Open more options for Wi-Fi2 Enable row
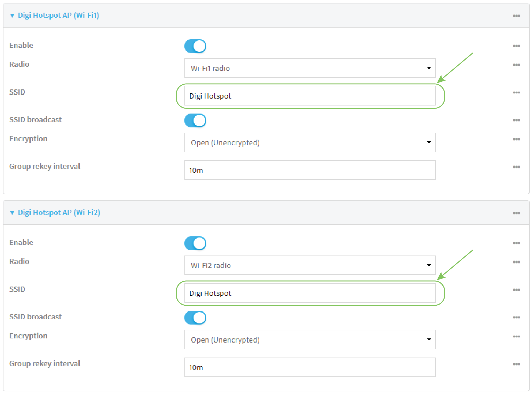This screenshot has width=532, height=394. tap(516, 243)
